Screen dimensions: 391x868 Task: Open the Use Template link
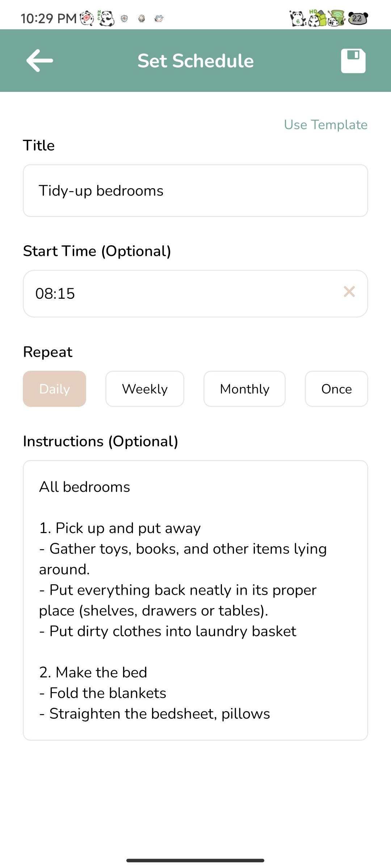(325, 125)
